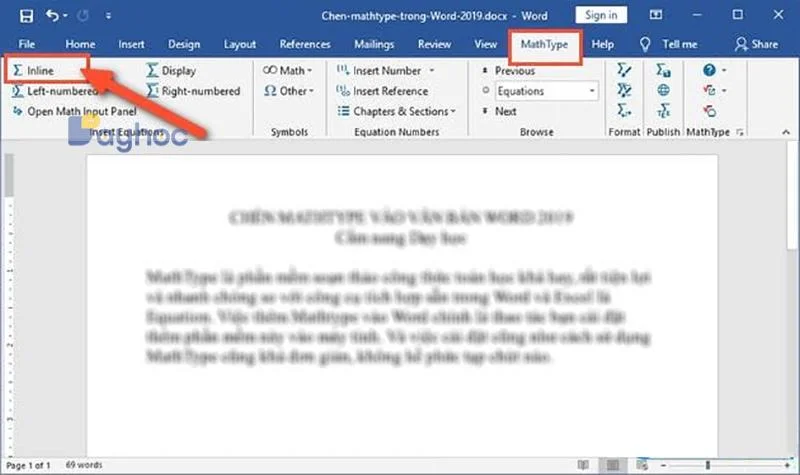Click the 69 words count
The image size is (800, 475).
(84, 465)
